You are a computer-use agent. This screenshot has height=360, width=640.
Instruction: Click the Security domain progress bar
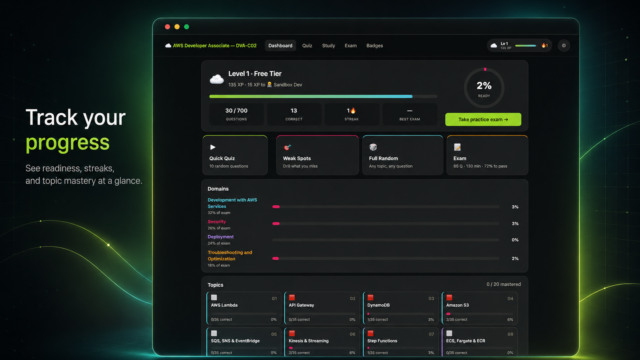tap(386, 224)
